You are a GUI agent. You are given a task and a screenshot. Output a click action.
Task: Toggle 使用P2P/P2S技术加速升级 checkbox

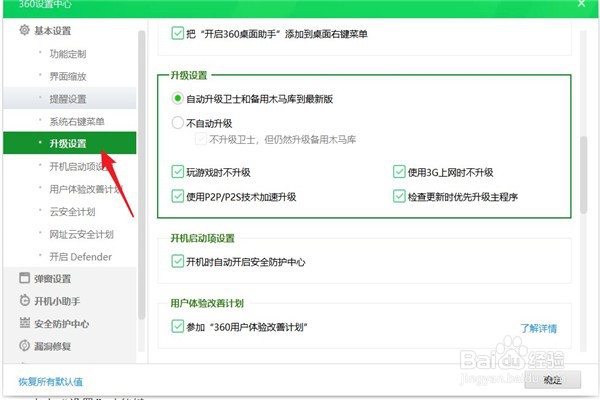[177, 196]
